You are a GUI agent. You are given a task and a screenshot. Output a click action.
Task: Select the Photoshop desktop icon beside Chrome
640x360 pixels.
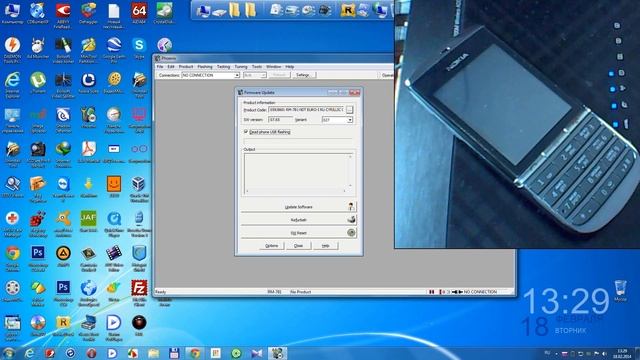pyautogui.click(x=38, y=257)
